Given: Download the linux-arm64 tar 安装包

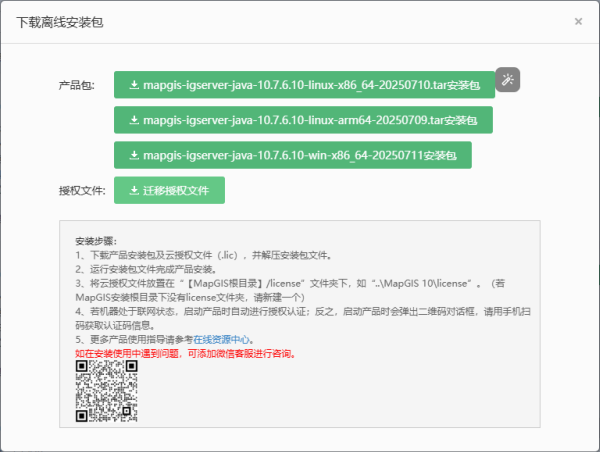Looking at the screenshot, I should coord(310,120).
